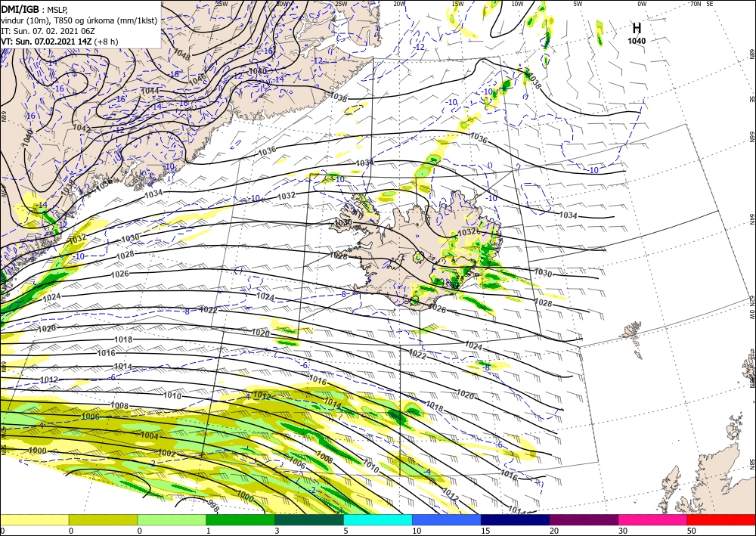Click the light yellow legend color segment
The height and width of the screenshot is (536, 756).
click(34, 519)
